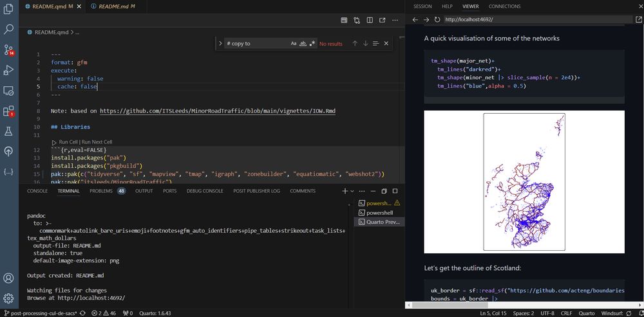Change encoding UTF-8 in status bar
Viewport: 644px width, 317px height.
547,313
